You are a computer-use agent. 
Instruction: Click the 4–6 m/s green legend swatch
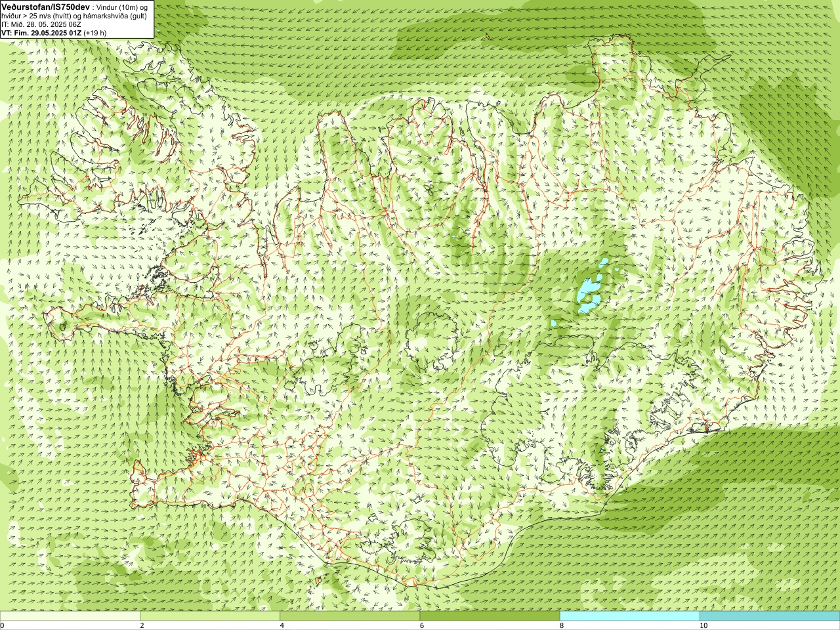[350, 616]
